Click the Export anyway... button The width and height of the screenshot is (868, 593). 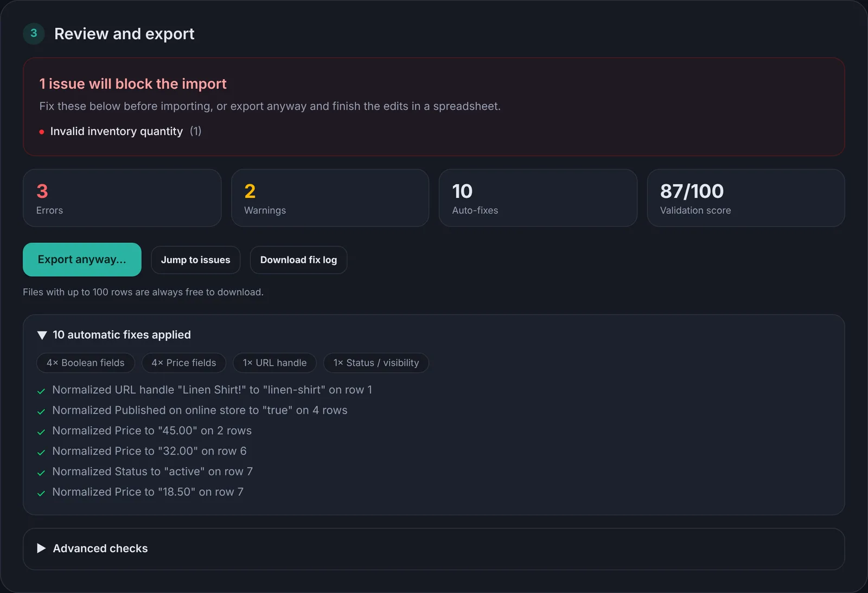82,260
